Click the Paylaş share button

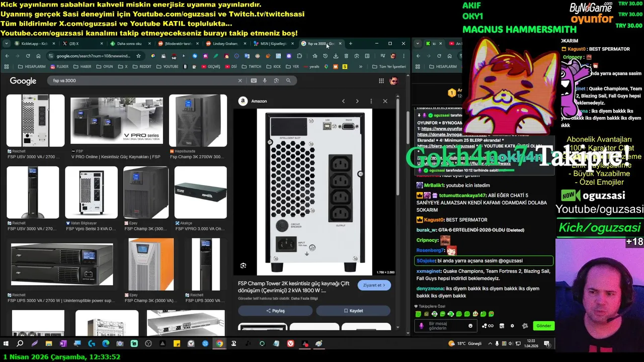(x=275, y=311)
